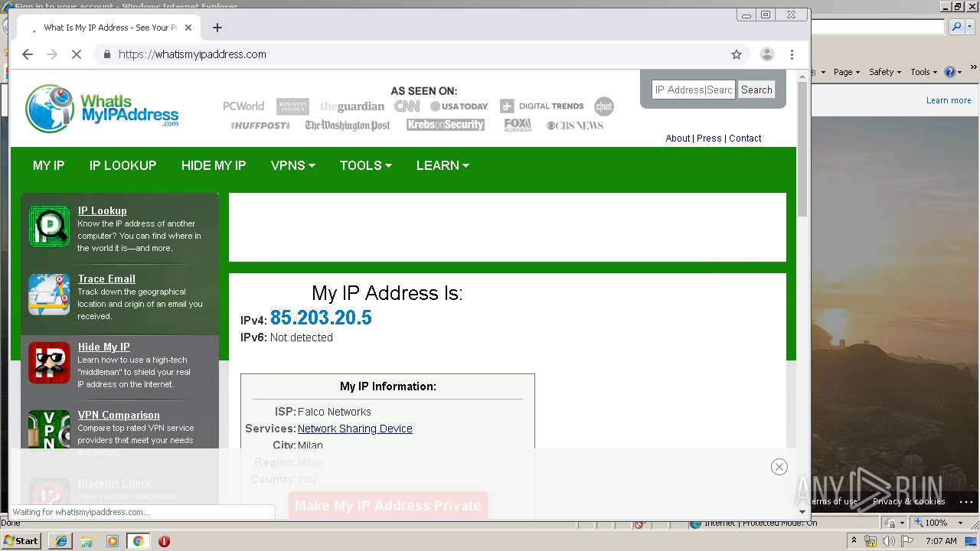The width and height of the screenshot is (980, 551).
Task: Switch to Chrome taskbar icon
Action: [138, 541]
